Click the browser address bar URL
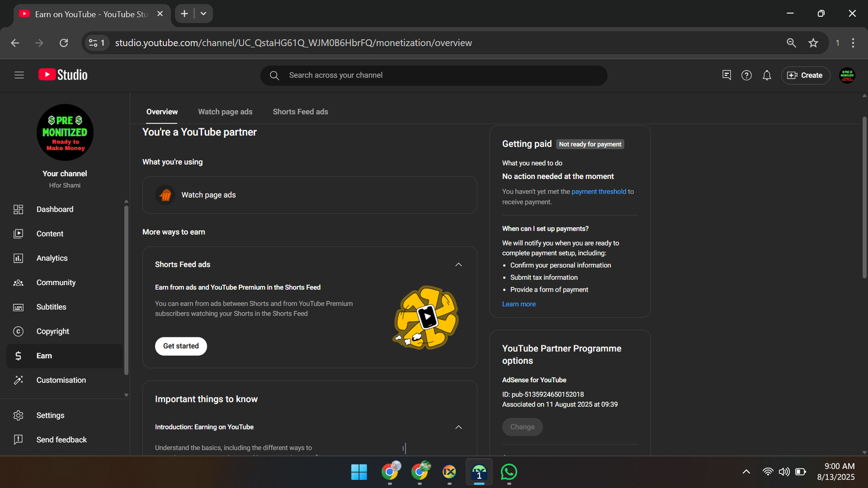Screen dimensions: 868x488 coord(293,43)
